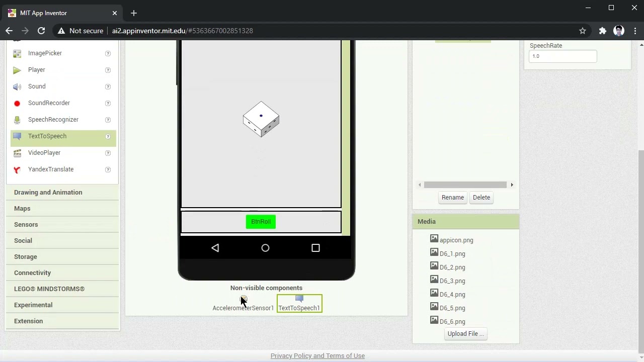
Task: Tap the Android recent apps square icon
Action: (x=315, y=248)
